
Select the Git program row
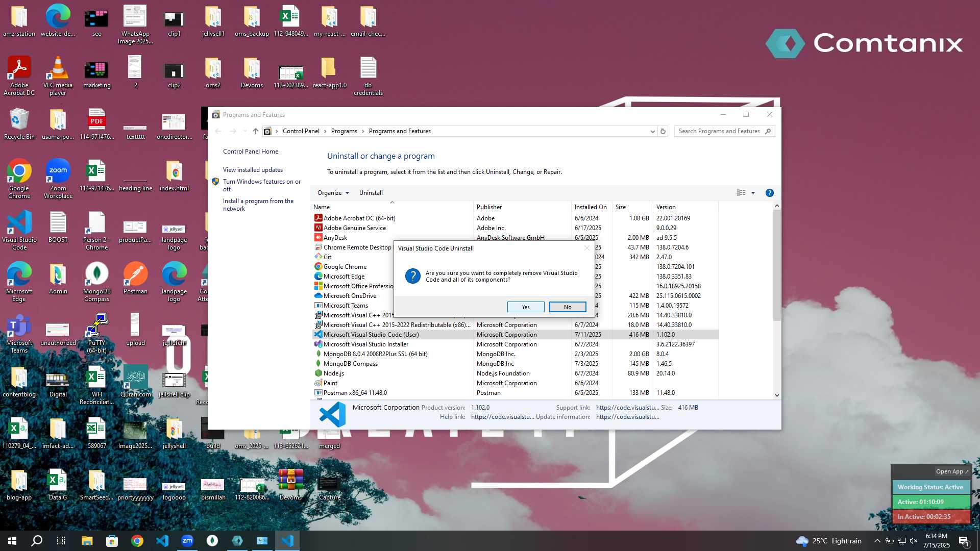(353, 257)
